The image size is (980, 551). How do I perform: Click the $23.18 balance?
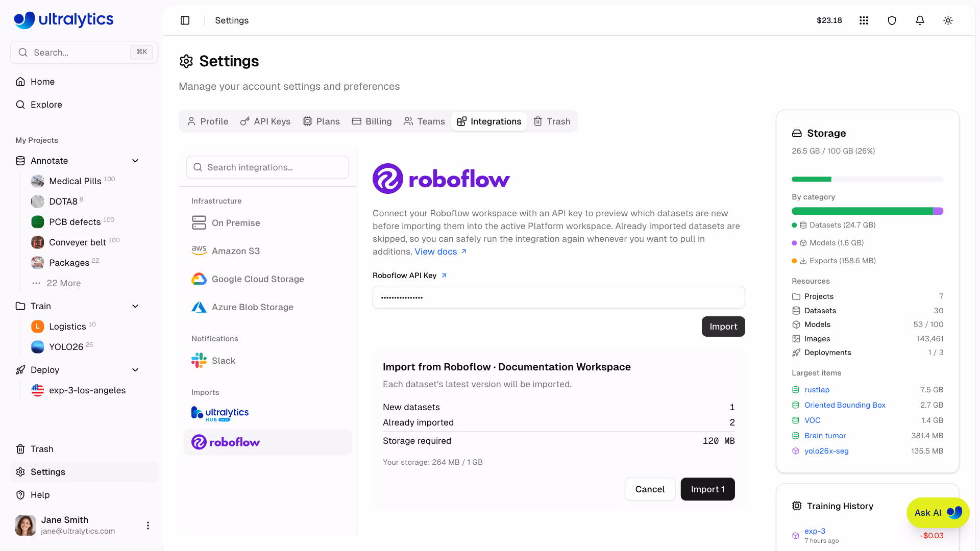point(829,20)
